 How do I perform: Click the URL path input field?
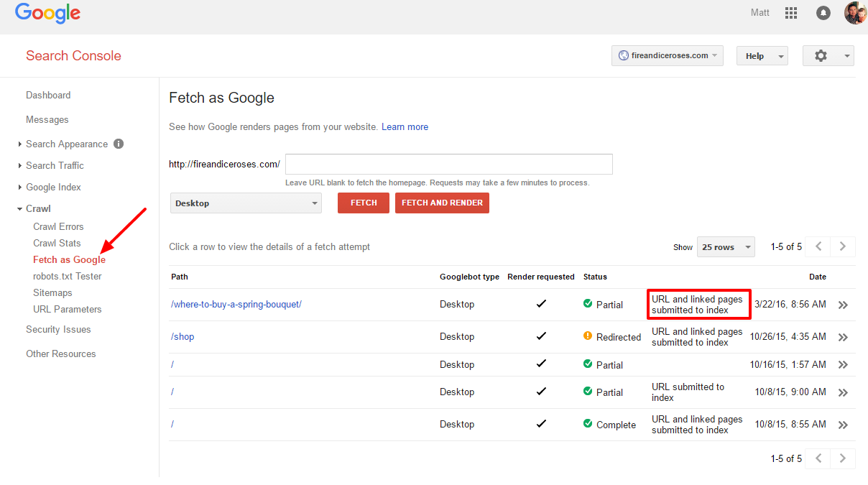[x=448, y=164]
